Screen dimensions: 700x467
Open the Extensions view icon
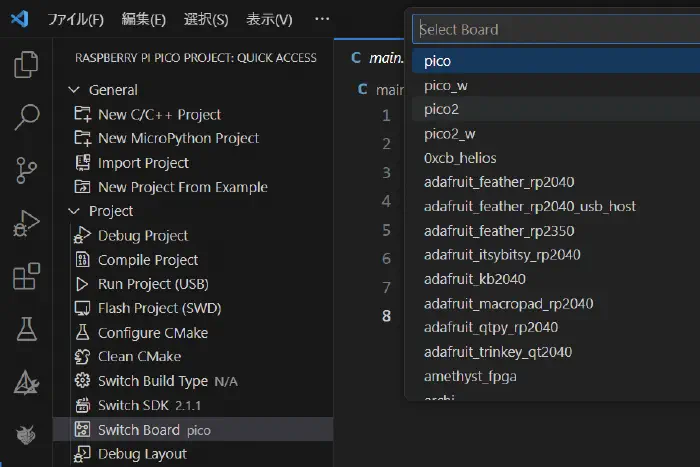26,276
